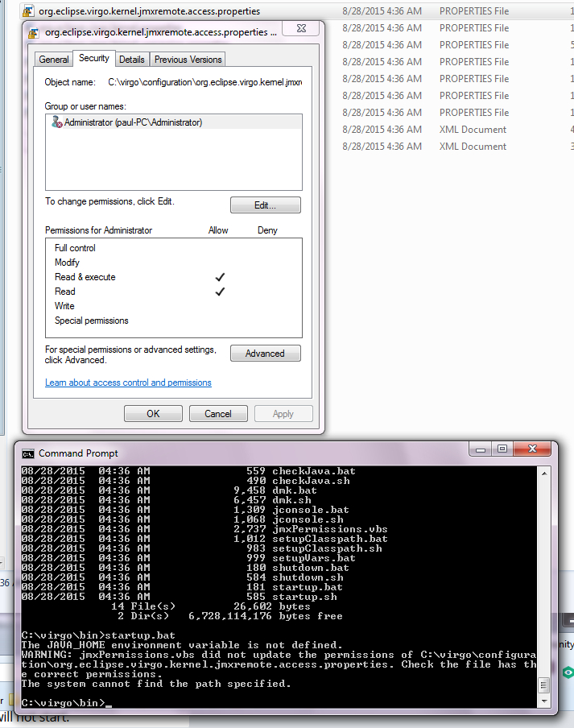
Task: Switch to the General tab
Action: [54, 60]
